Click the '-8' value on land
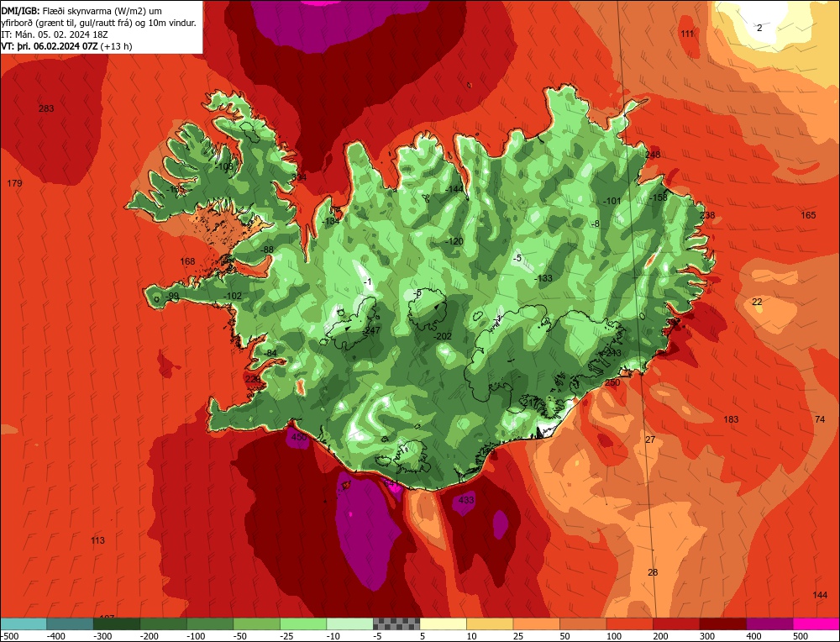 [596, 224]
